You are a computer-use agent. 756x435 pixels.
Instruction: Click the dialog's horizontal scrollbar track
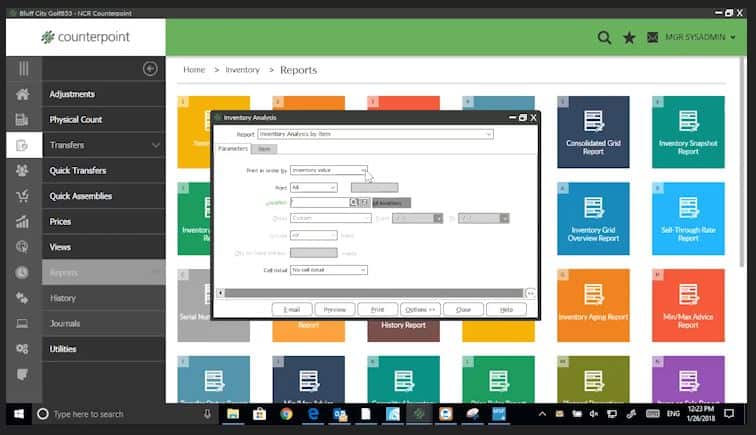pos(374,293)
